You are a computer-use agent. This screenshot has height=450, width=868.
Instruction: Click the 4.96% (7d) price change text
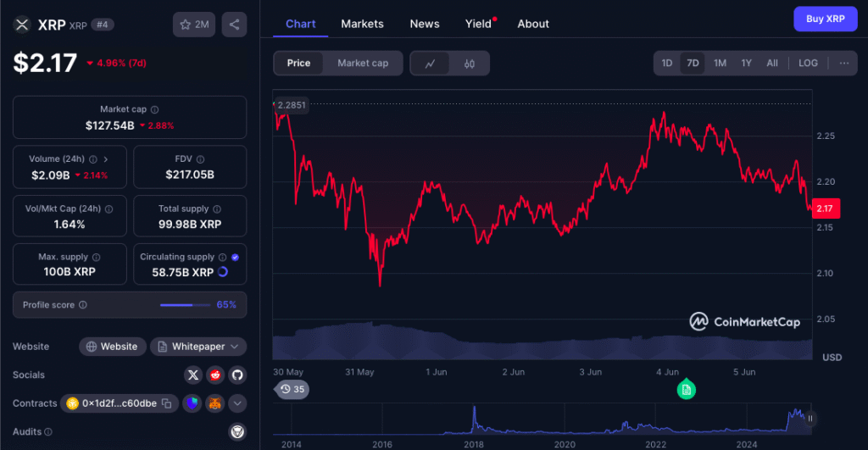(121, 63)
